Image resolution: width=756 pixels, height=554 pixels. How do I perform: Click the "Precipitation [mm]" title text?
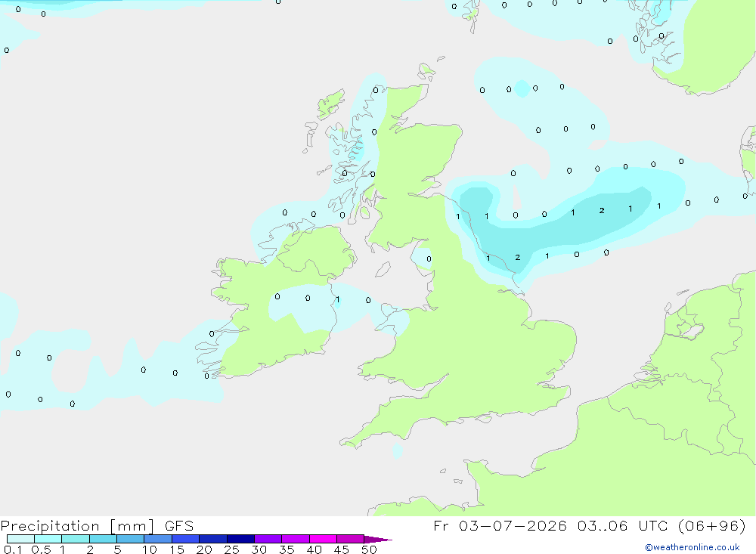coord(77,526)
